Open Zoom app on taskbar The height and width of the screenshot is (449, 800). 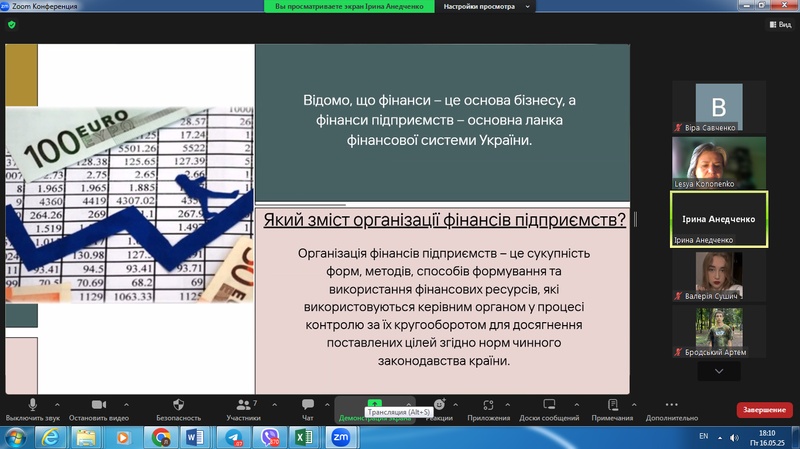(x=340, y=438)
